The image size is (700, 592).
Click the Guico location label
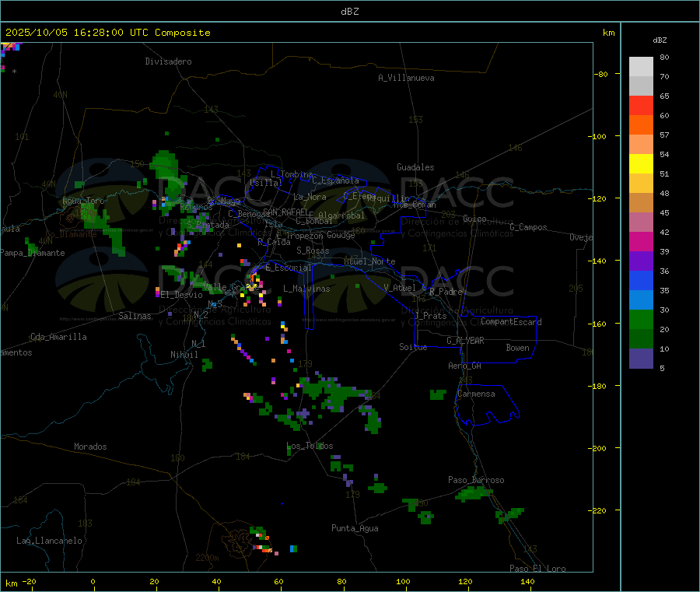click(x=474, y=219)
